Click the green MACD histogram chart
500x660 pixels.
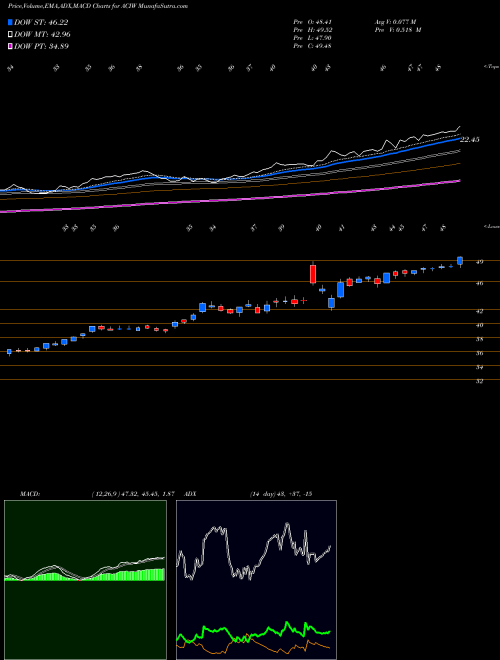tap(85, 580)
